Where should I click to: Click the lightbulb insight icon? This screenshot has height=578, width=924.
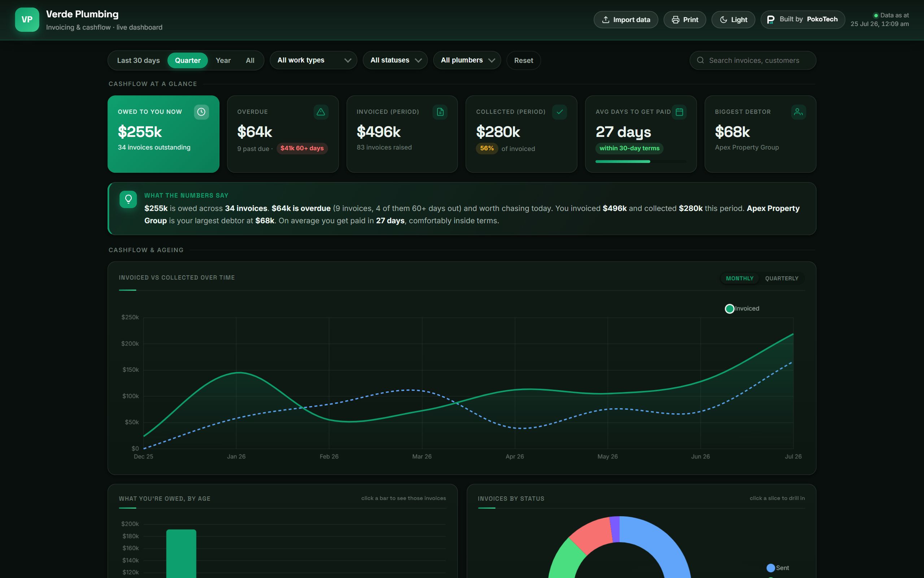click(x=128, y=199)
